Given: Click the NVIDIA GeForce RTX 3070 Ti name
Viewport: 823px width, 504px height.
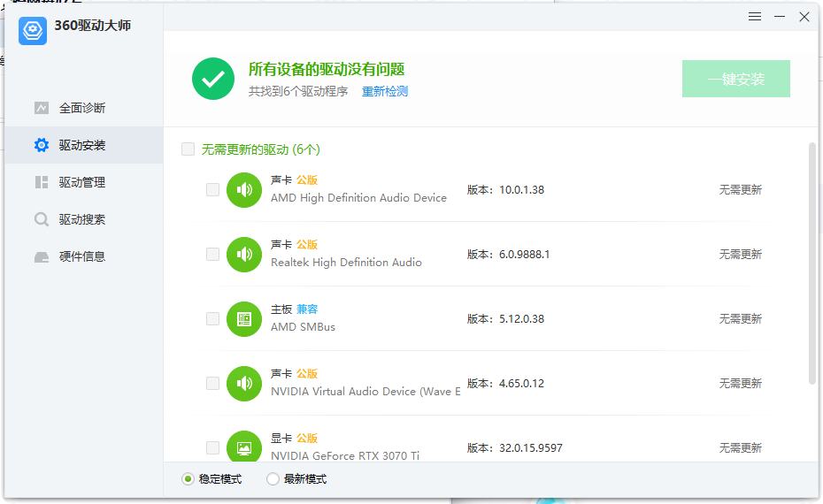Looking at the screenshot, I should point(345,455).
